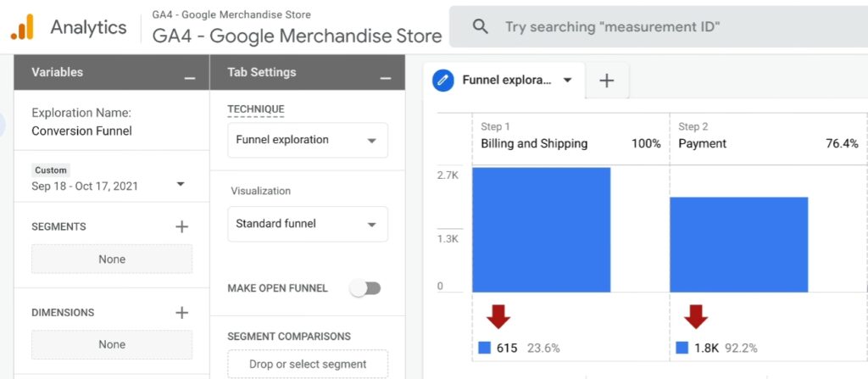The image size is (868, 379).
Task: Click the search magnifier icon
Action: pos(481,27)
